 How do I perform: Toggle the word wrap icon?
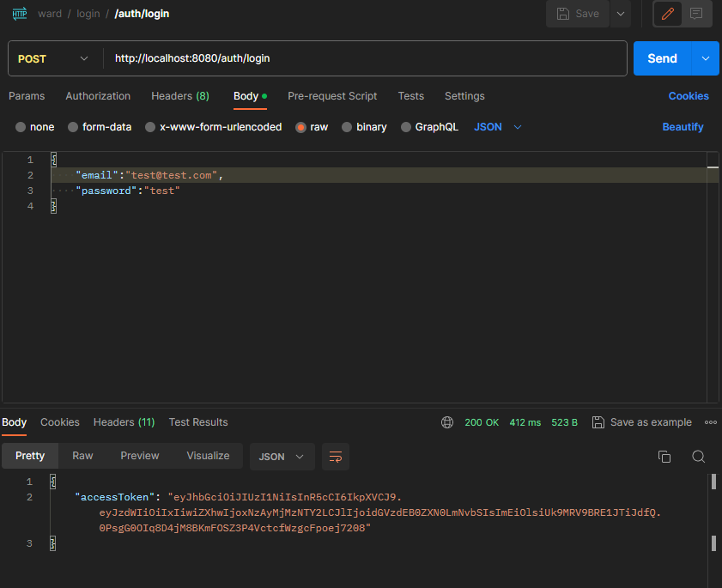point(335,457)
